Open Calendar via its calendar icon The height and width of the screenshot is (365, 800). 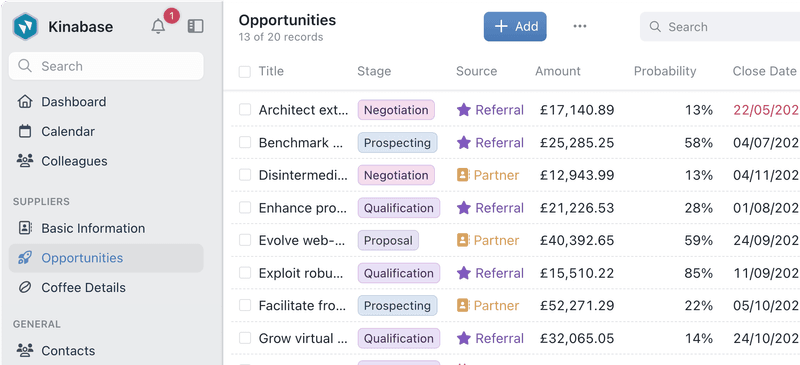(x=24, y=131)
